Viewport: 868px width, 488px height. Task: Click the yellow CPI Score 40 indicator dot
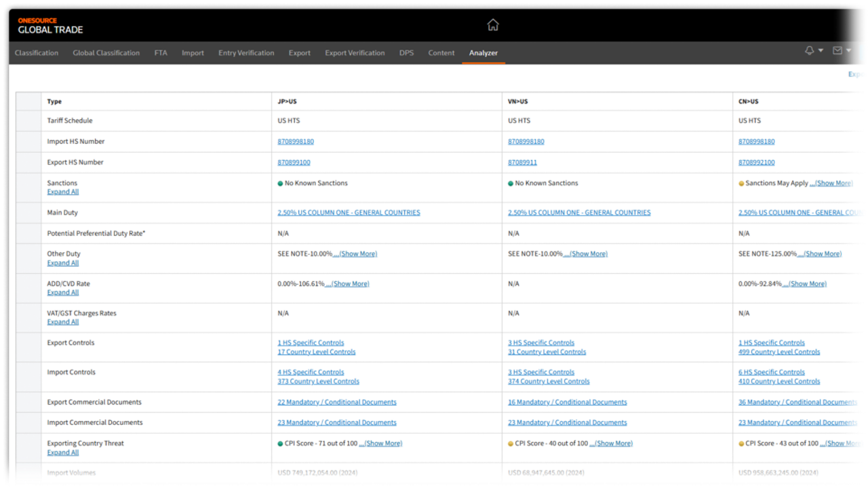tap(511, 443)
